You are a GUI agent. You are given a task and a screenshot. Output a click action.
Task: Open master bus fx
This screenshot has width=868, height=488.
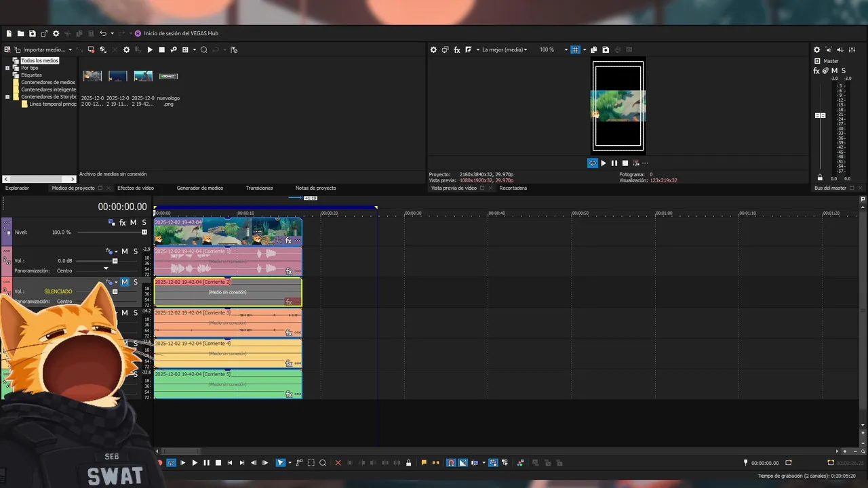pos(816,70)
